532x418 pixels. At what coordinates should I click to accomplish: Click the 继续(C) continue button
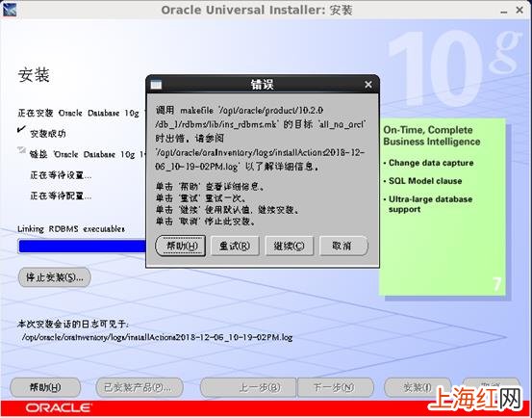pyautogui.click(x=289, y=246)
